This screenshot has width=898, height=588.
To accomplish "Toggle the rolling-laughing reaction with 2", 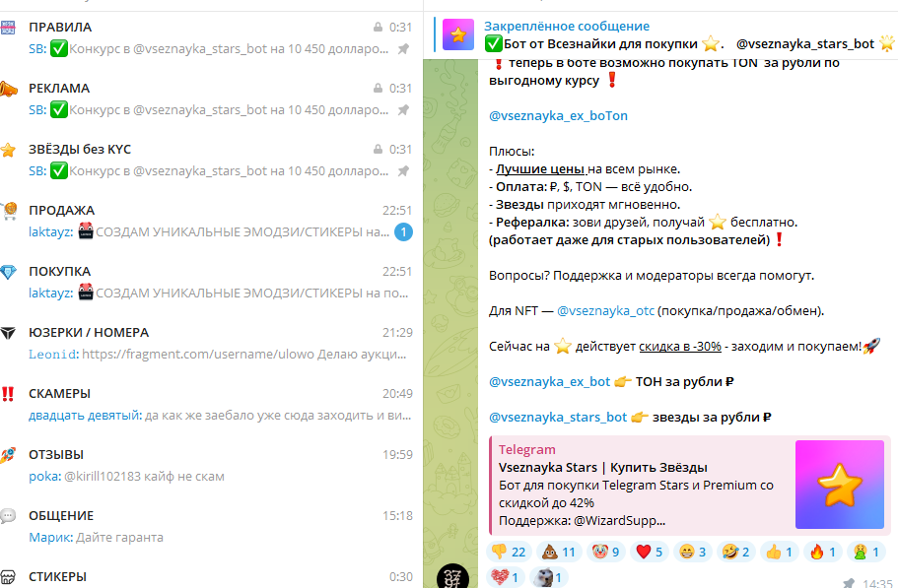I will click(x=736, y=552).
